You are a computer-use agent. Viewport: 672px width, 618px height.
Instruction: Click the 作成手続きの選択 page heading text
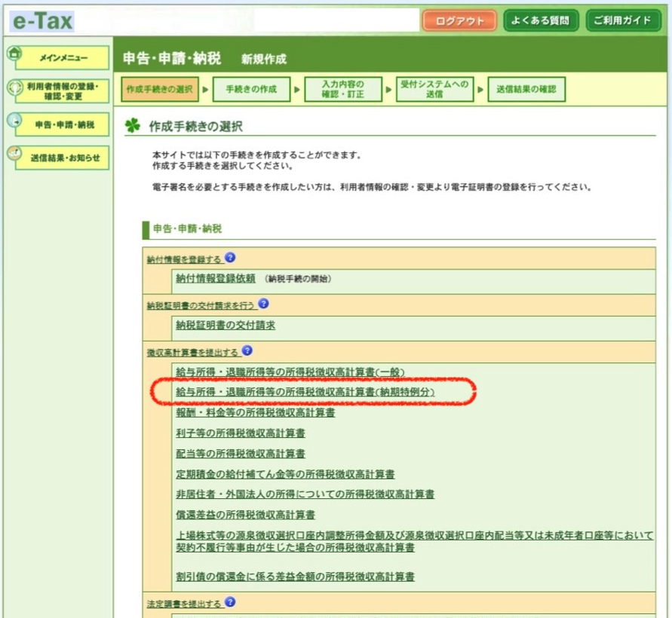(x=196, y=127)
